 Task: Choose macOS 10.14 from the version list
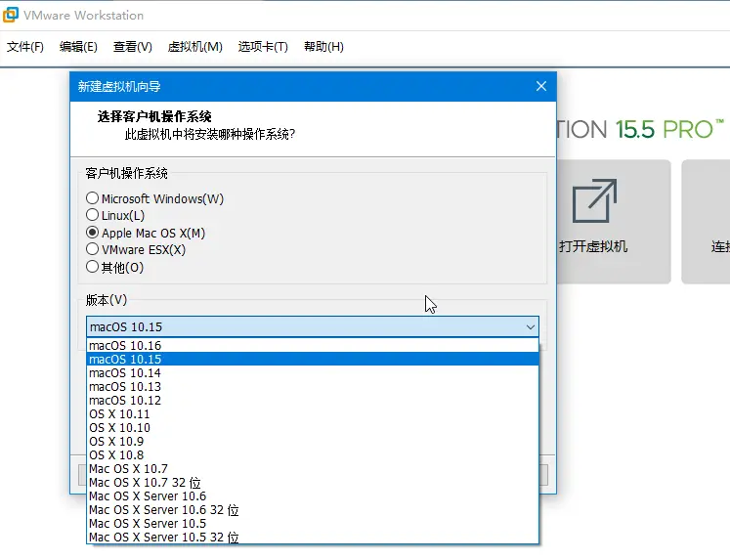(x=313, y=373)
